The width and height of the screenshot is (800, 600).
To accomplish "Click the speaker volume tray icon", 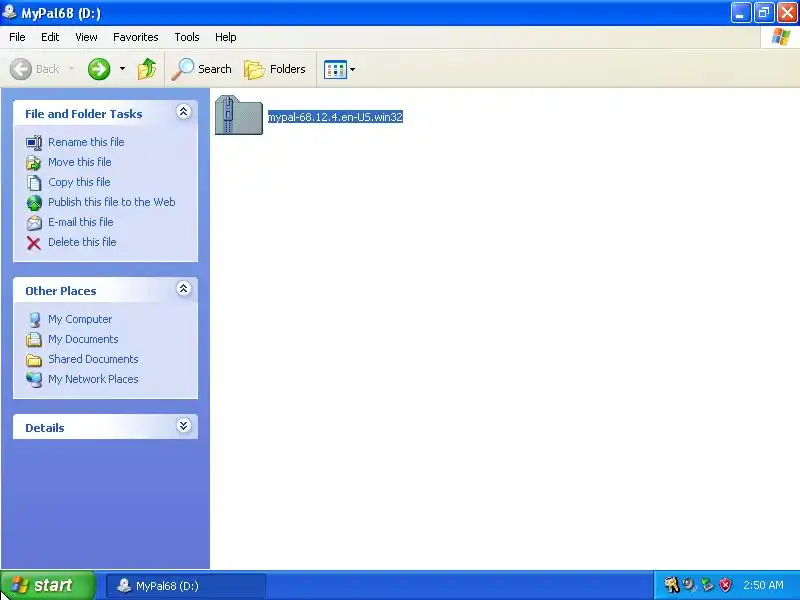I will [x=690, y=585].
